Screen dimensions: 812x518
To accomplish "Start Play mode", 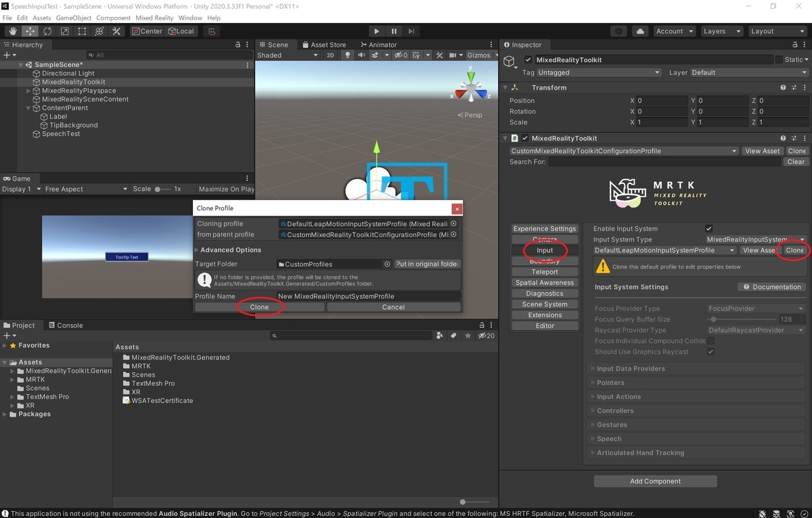I will tap(377, 31).
